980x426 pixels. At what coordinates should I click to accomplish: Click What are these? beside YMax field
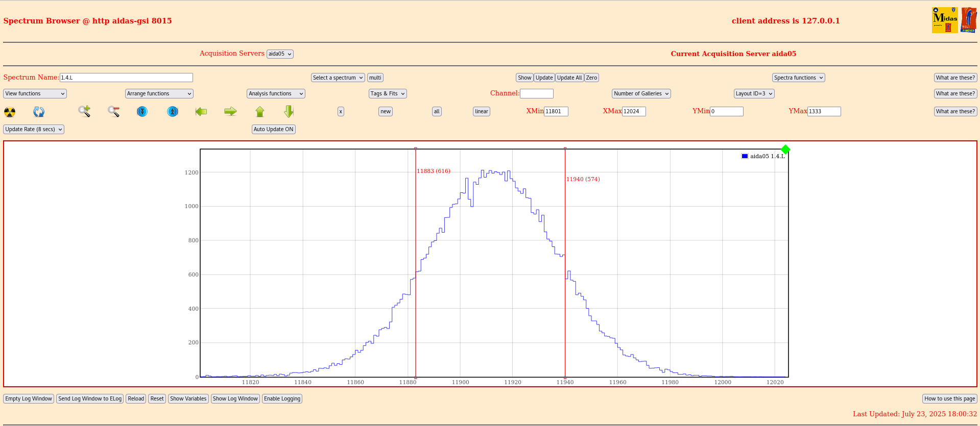pos(955,112)
